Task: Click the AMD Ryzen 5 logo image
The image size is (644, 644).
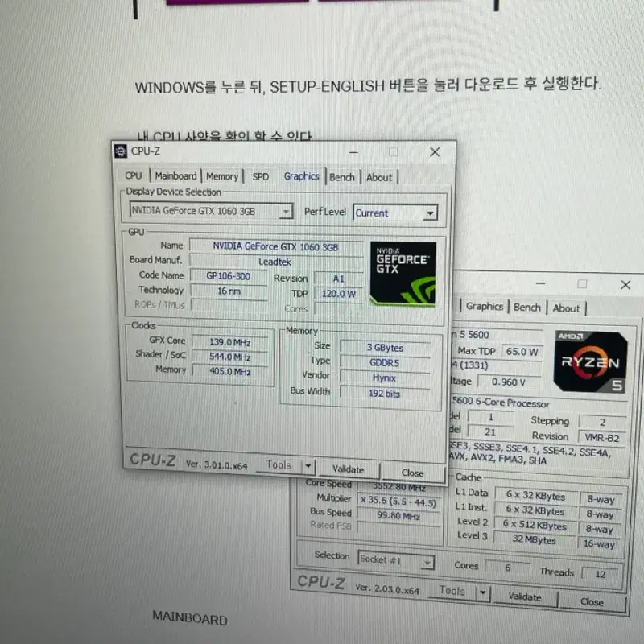Action: [x=591, y=361]
